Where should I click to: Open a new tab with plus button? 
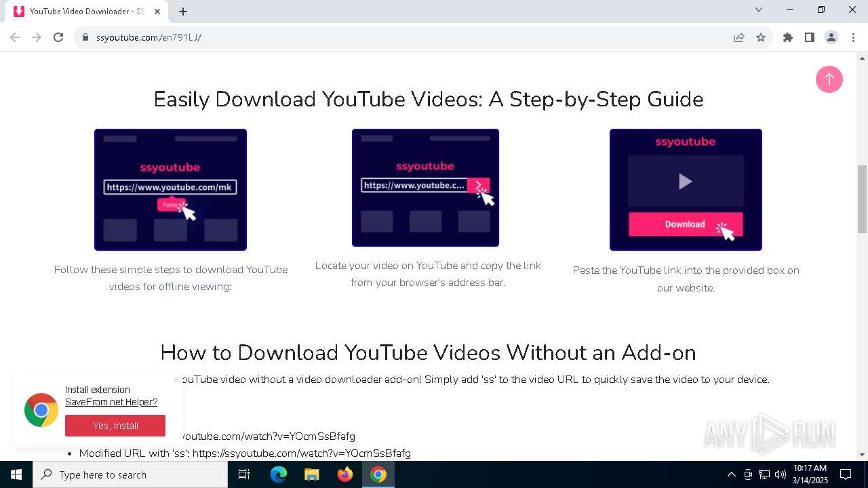coord(183,11)
